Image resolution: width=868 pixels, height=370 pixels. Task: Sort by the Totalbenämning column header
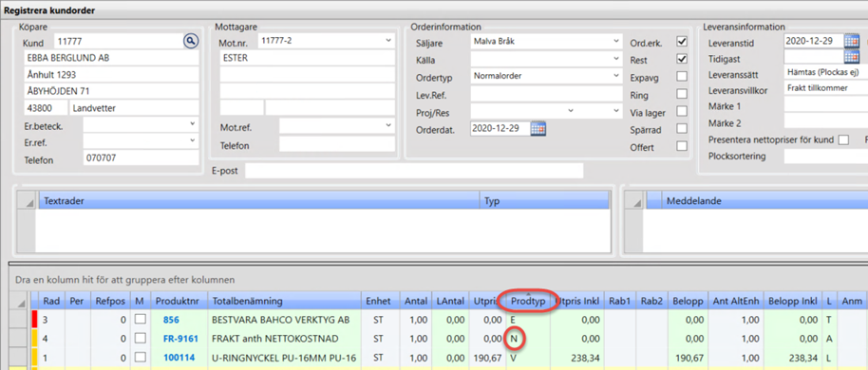pyautogui.click(x=284, y=302)
